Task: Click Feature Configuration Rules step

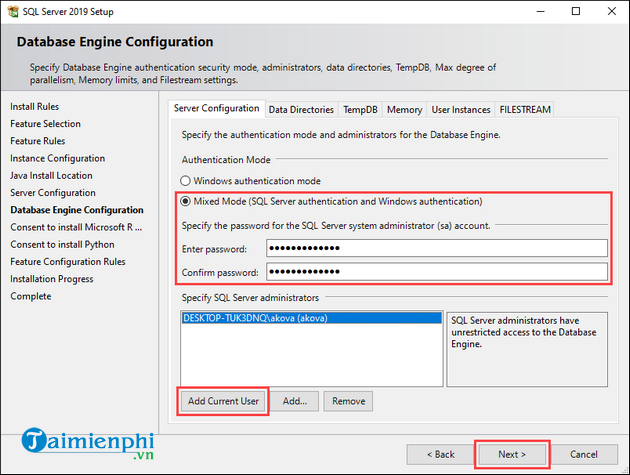Action: pos(68,262)
